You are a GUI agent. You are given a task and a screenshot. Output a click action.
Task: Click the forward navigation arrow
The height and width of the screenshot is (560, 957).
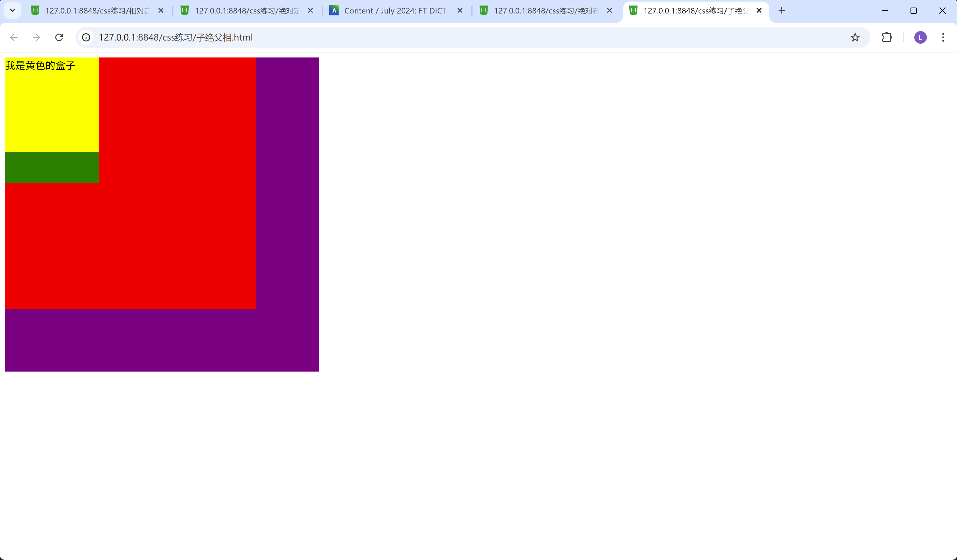[36, 37]
